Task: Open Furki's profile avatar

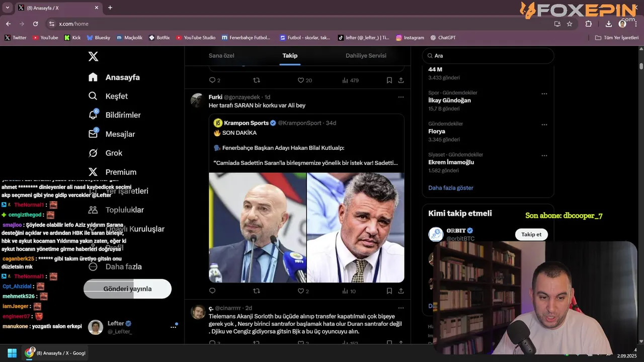Action: coord(198,100)
